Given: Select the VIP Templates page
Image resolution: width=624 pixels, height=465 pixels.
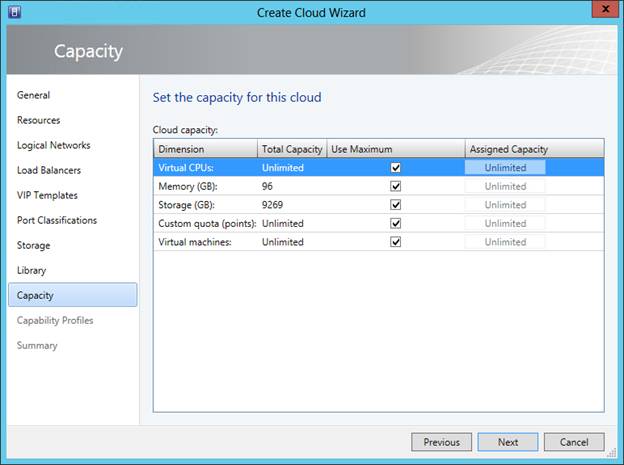Looking at the screenshot, I should point(47,195).
